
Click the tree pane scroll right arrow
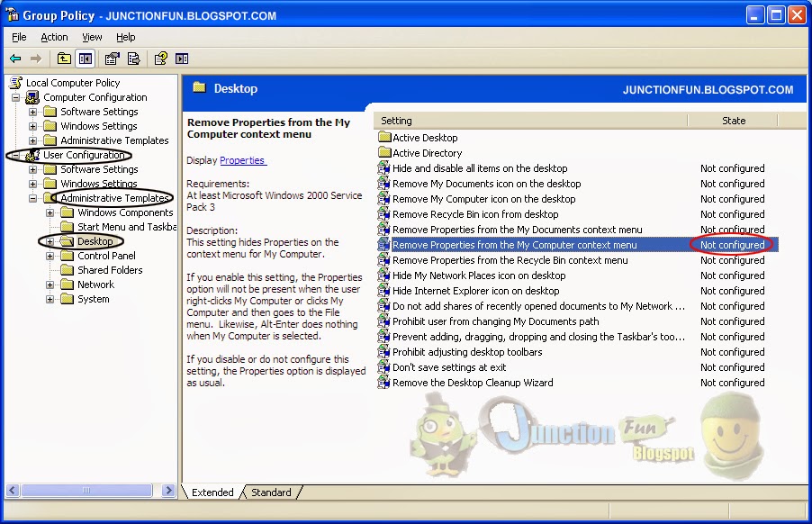click(x=168, y=491)
